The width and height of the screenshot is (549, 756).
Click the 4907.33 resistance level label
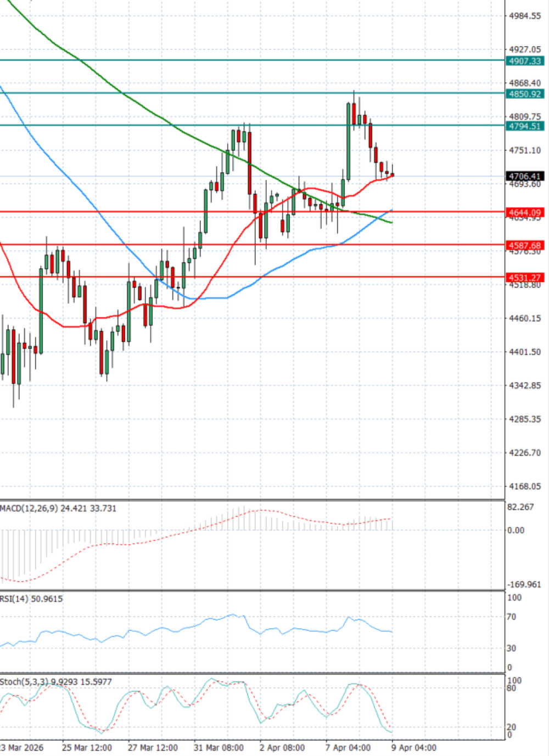click(x=525, y=61)
